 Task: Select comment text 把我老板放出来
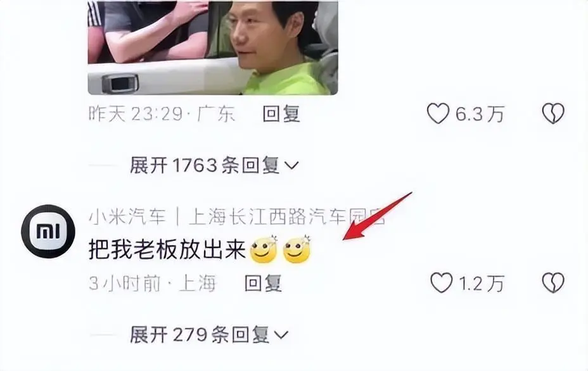coord(167,249)
